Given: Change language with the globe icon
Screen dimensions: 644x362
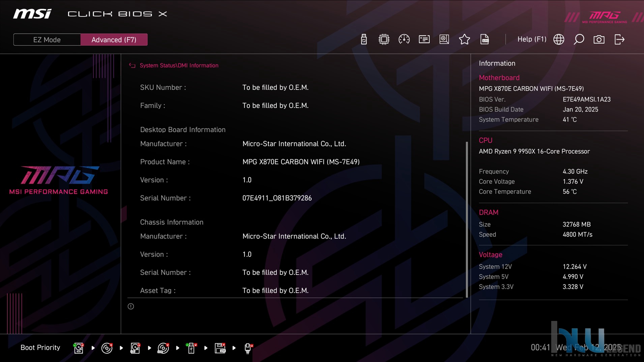Looking at the screenshot, I should coord(559,39).
